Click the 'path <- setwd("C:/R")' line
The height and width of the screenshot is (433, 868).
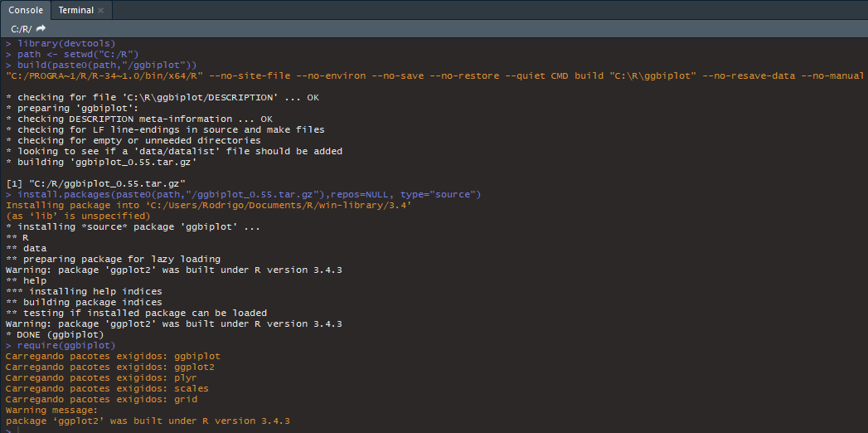click(x=72, y=54)
